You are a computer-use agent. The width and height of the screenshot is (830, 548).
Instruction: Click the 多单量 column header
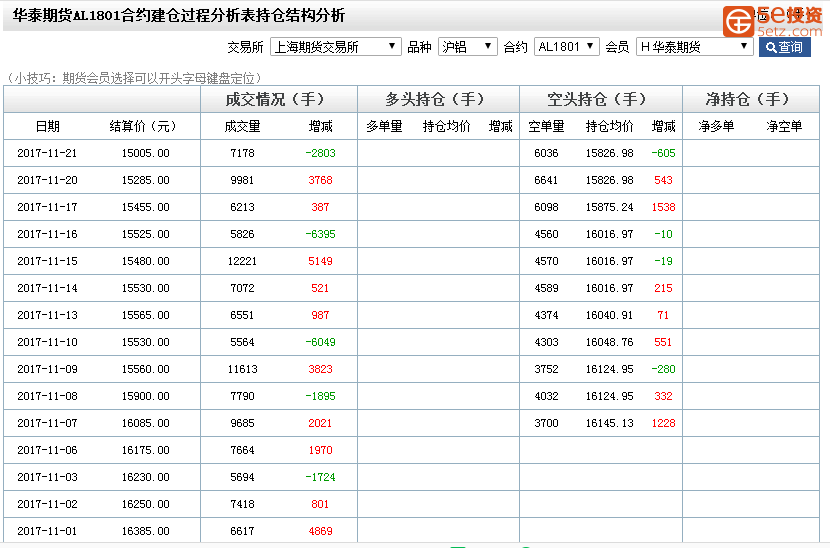[384, 126]
